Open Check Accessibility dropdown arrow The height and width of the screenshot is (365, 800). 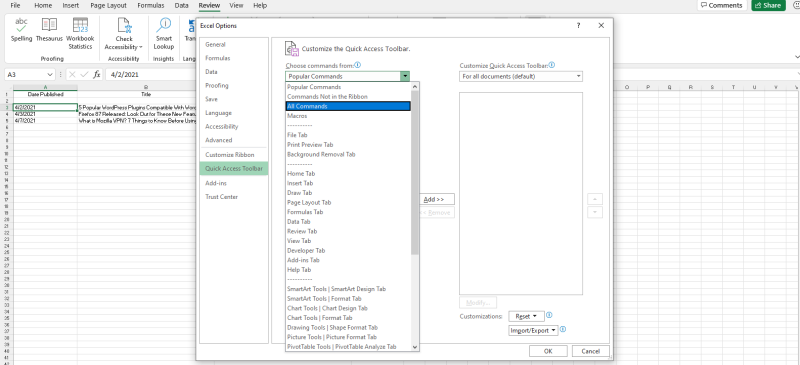140,47
